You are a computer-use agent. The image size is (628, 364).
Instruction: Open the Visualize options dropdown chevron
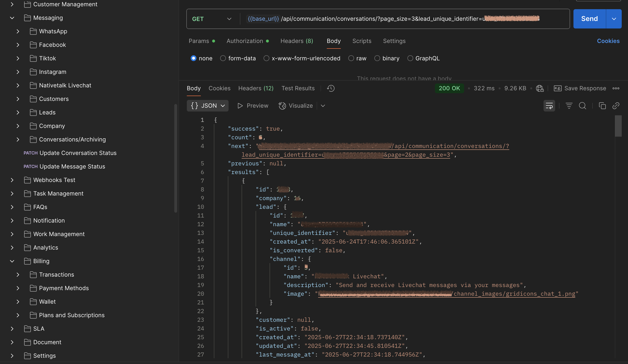pos(323,106)
